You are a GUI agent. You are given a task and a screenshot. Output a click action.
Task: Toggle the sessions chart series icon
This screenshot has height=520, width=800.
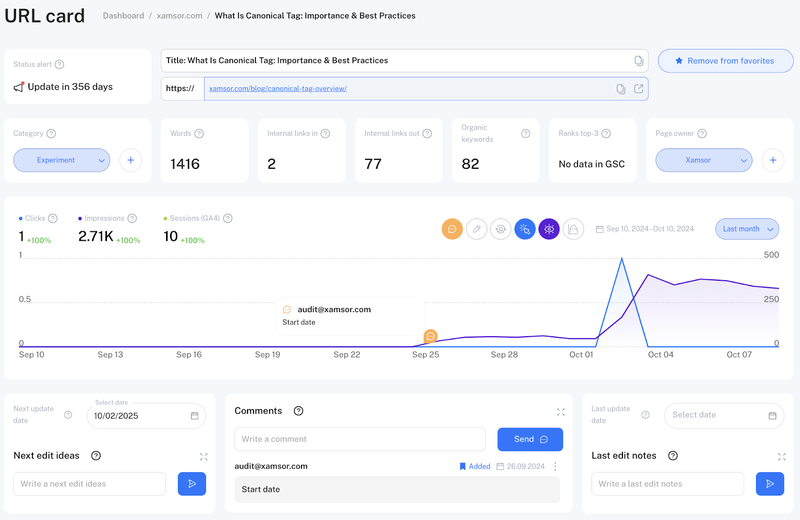(x=573, y=229)
